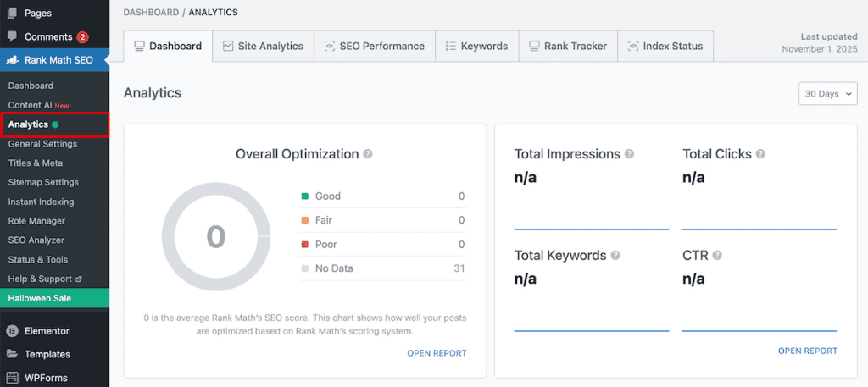Viewport: 868px width, 387px height.
Task: Open Help & Support link
Action: [45, 279]
